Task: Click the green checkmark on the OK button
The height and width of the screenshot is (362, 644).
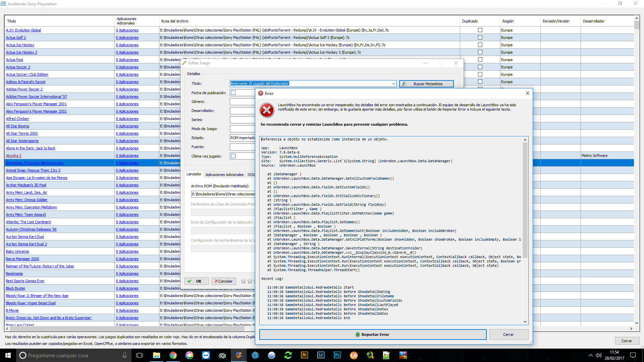Action: [190, 281]
